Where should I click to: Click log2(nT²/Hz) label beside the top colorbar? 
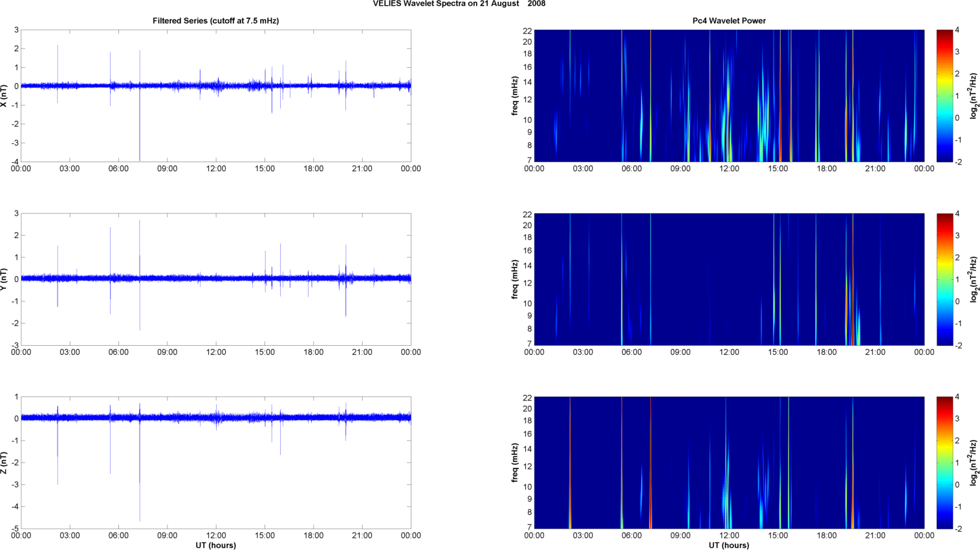(974, 96)
